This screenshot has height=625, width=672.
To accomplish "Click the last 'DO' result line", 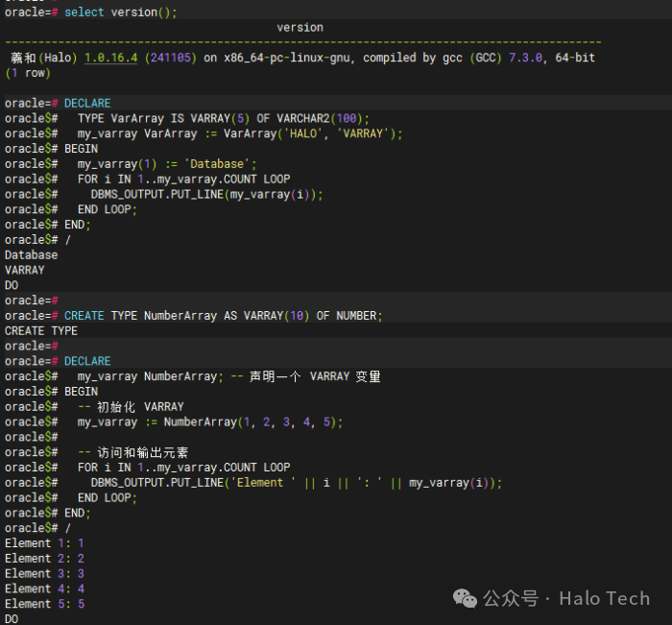I will coord(12,619).
